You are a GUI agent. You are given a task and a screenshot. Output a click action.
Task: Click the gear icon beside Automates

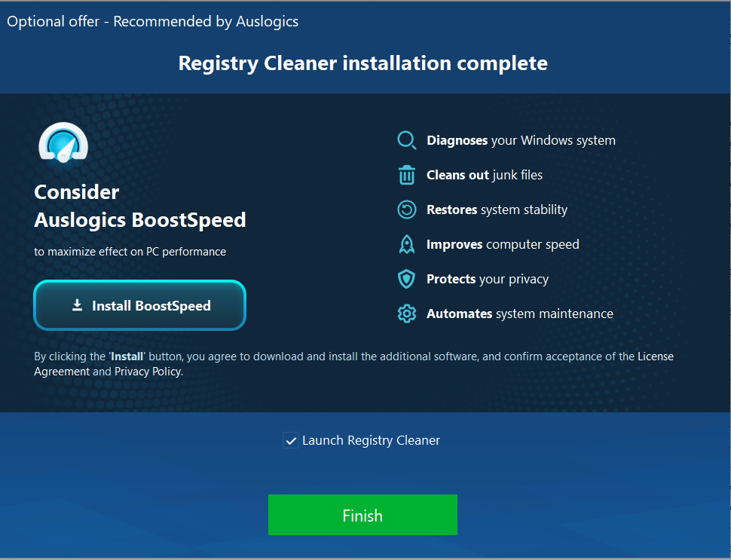pos(406,314)
